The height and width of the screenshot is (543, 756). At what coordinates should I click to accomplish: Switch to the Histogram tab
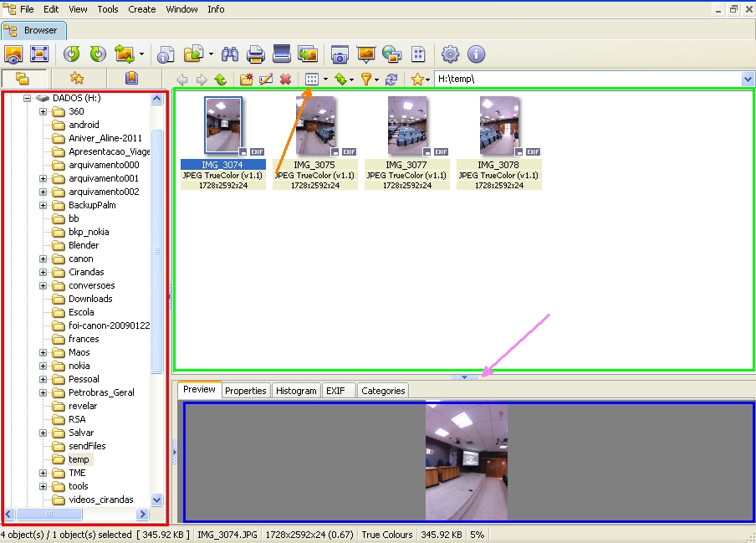click(x=296, y=391)
